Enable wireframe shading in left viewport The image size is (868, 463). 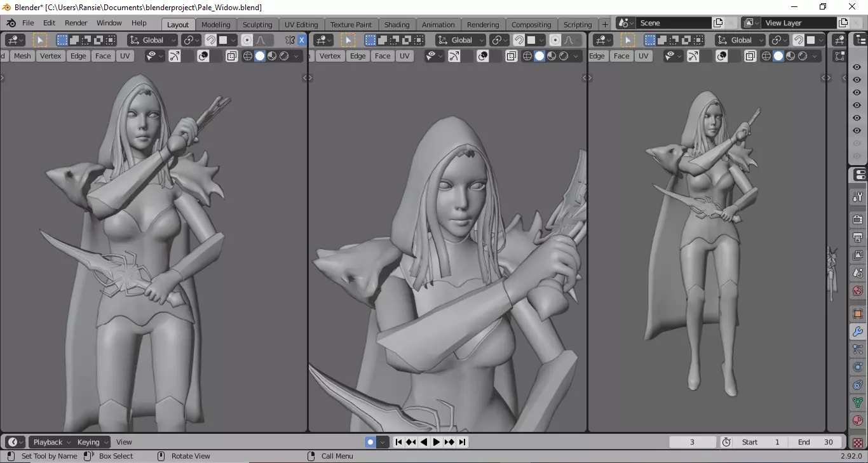[x=248, y=56]
